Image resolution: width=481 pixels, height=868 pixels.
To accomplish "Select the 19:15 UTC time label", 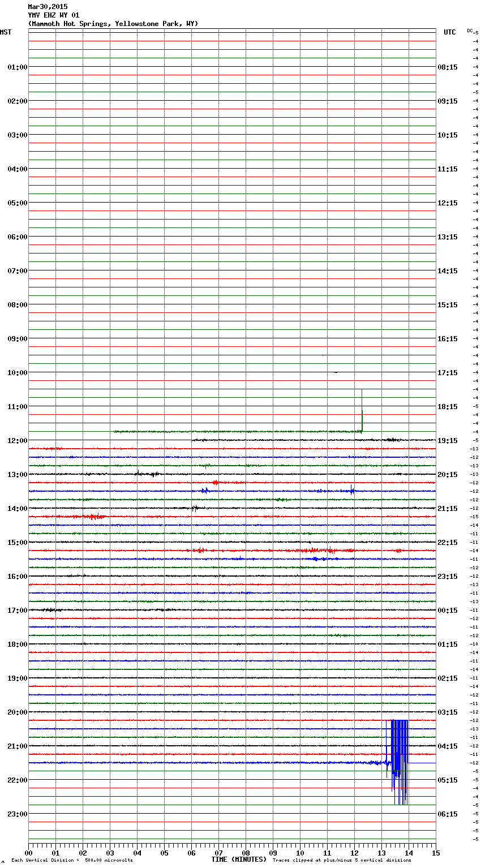I will click(448, 441).
